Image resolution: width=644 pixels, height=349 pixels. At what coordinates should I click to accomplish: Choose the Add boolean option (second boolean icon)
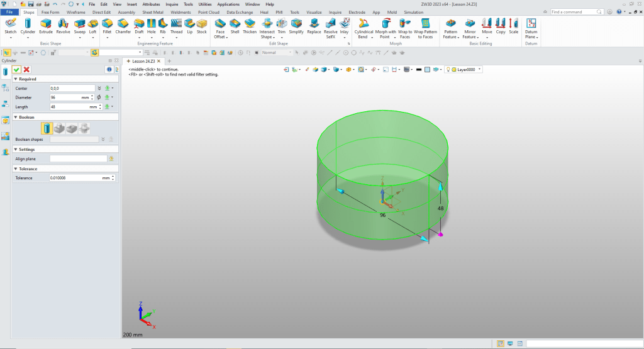tap(59, 128)
